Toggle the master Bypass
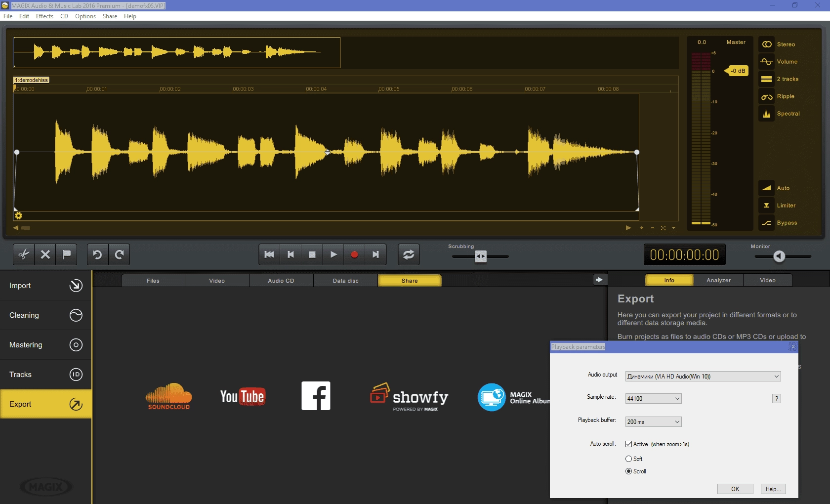Screen dimensions: 830x504 click(x=767, y=223)
